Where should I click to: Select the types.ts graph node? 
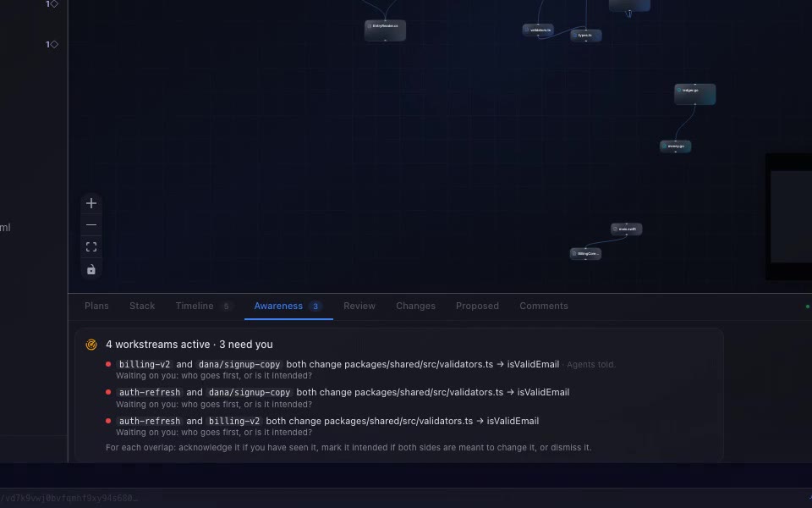pos(585,36)
